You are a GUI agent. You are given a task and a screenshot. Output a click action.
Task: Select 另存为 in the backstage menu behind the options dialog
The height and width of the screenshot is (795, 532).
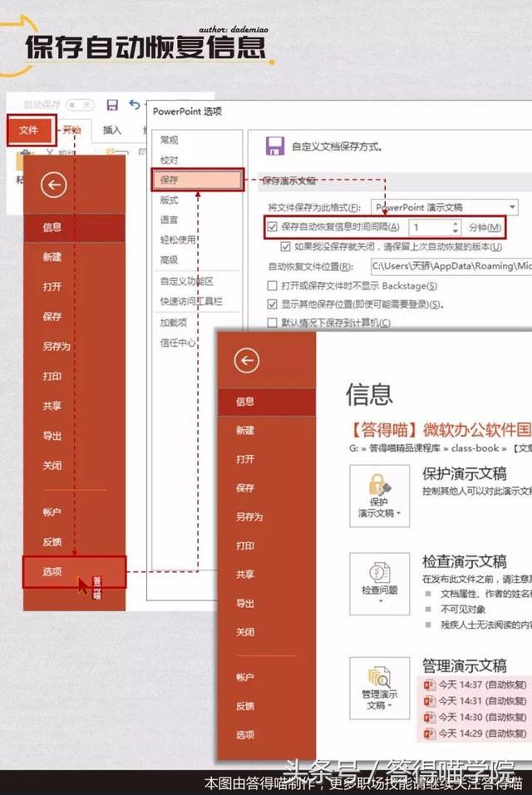[x=57, y=346]
